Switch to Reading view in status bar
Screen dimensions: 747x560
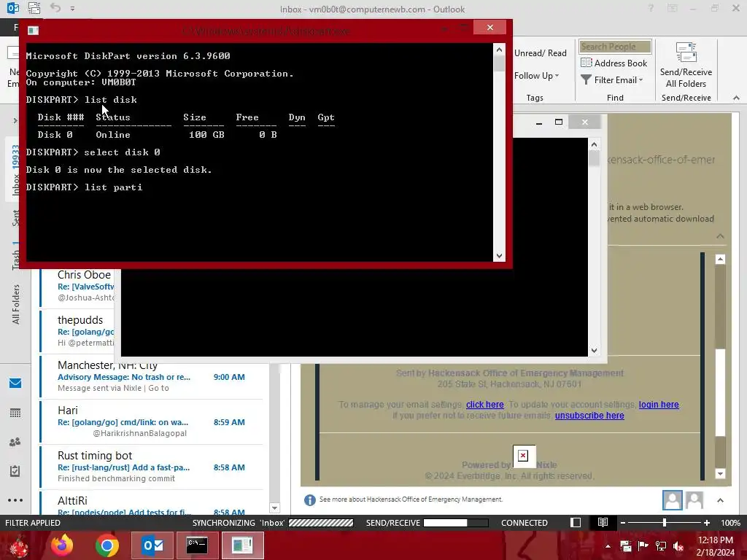pos(603,522)
